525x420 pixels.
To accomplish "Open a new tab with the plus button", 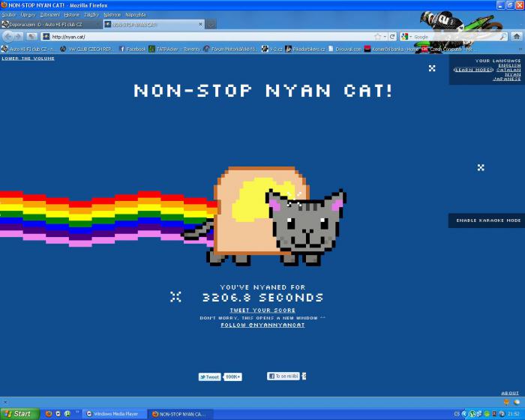I will [211, 24].
